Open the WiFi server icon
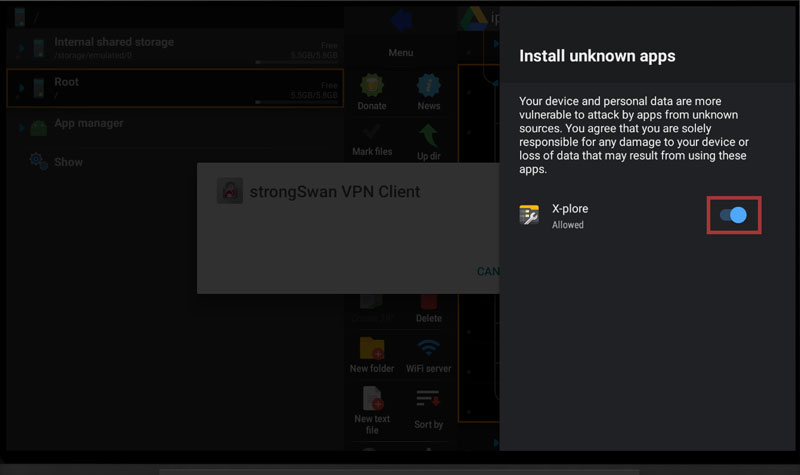Screen dimensions: 800x475 429,348
